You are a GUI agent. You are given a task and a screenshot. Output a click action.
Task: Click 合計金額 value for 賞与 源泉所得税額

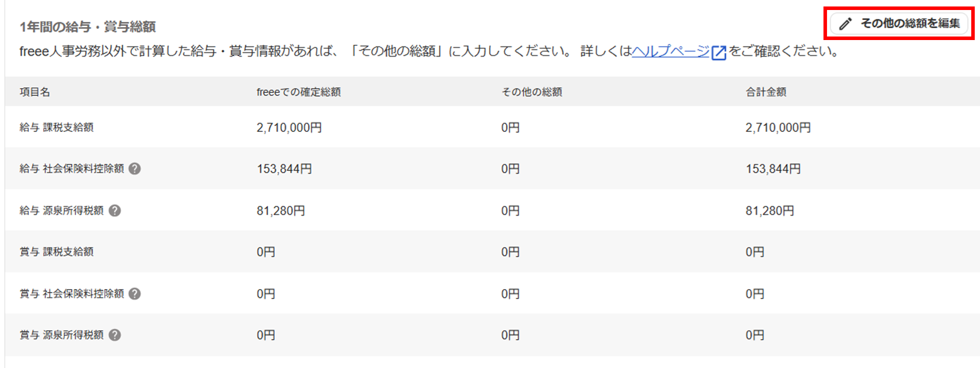pos(755,335)
